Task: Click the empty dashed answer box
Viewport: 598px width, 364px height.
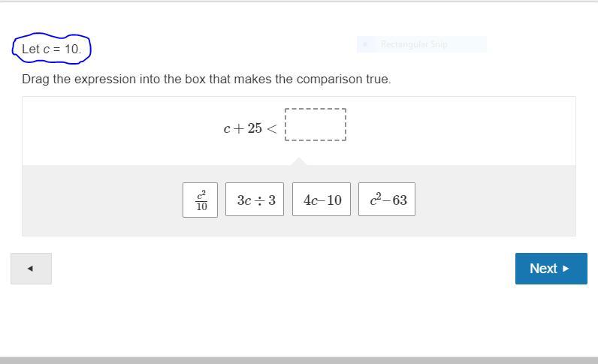Action: (316, 125)
